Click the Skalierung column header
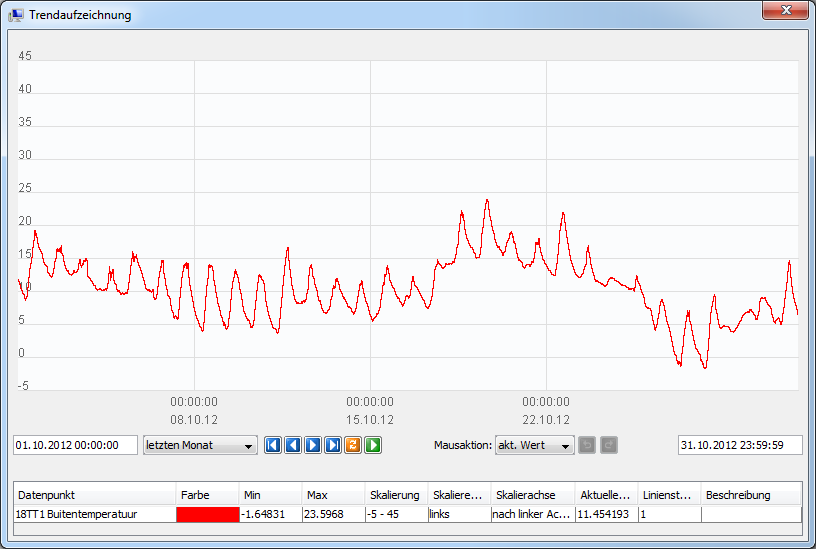This screenshot has height=549, width=816. pos(396,495)
